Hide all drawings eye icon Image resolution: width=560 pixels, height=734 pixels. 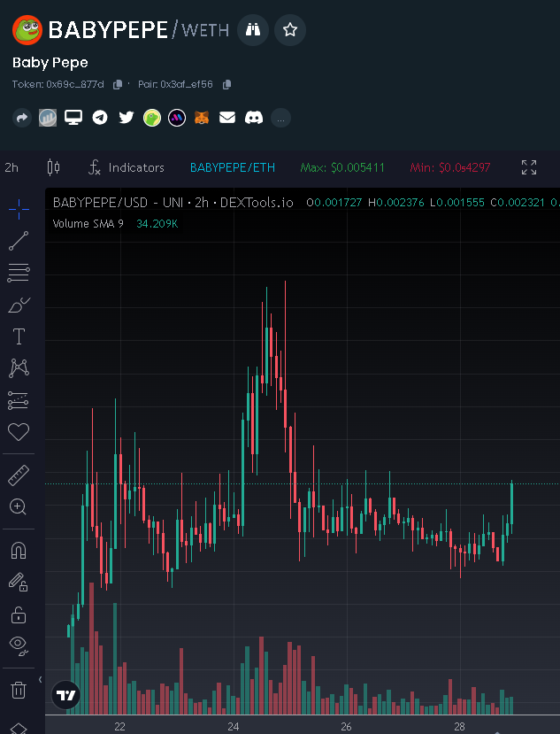[x=19, y=645]
